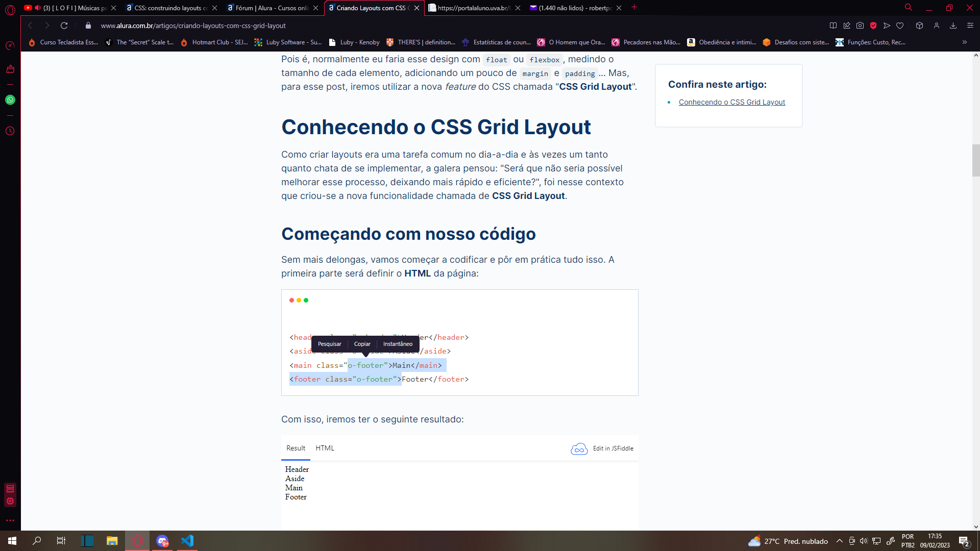980x551 pixels.
Task: Open the Easy Setup sliders icon
Action: coord(970,26)
